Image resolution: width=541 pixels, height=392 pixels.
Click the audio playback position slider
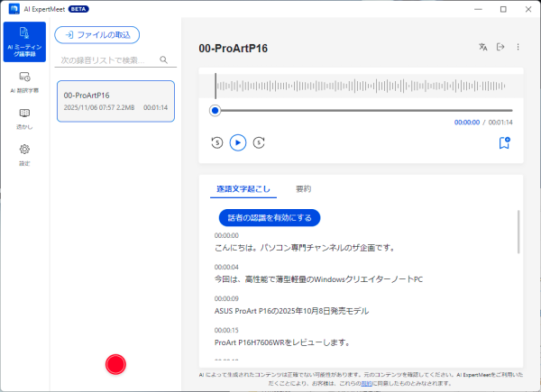point(361,110)
